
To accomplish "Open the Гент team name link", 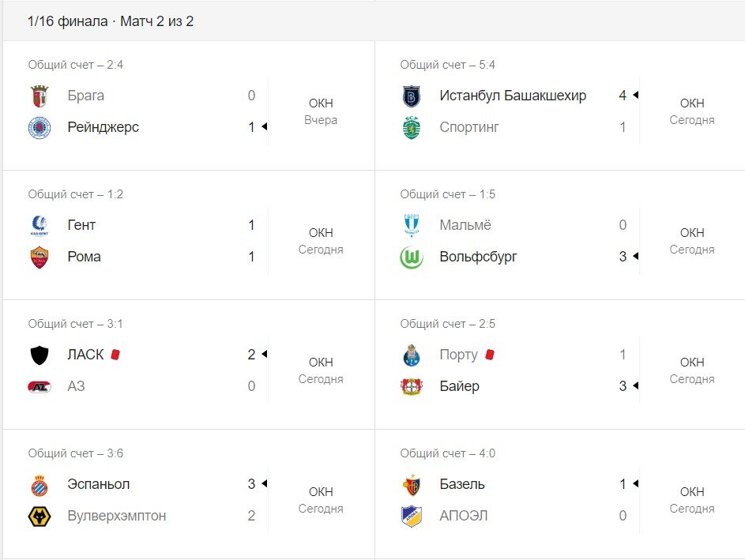I will (81, 225).
